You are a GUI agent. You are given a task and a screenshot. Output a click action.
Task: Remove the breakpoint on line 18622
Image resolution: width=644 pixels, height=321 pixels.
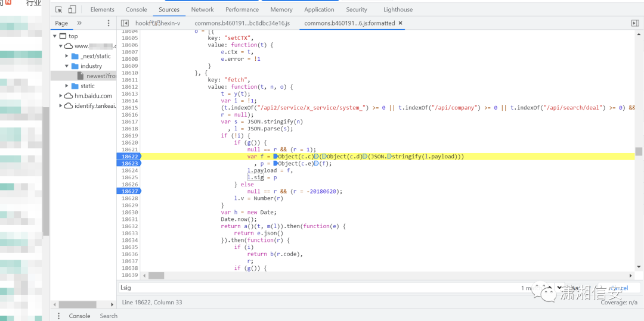pos(129,157)
